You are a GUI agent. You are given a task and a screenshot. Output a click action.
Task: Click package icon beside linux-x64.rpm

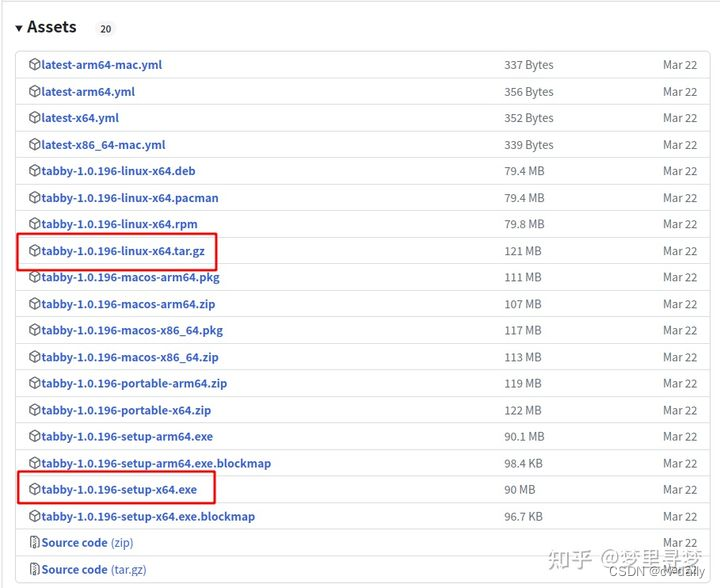pos(34,224)
